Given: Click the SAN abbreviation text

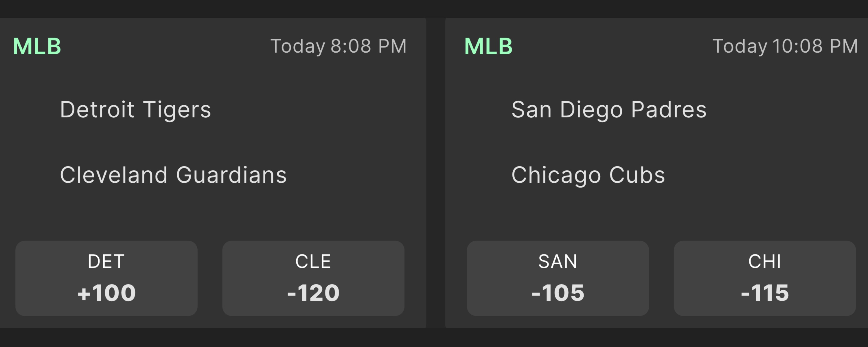Looking at the screenshot, I should (x=558, y=261).
